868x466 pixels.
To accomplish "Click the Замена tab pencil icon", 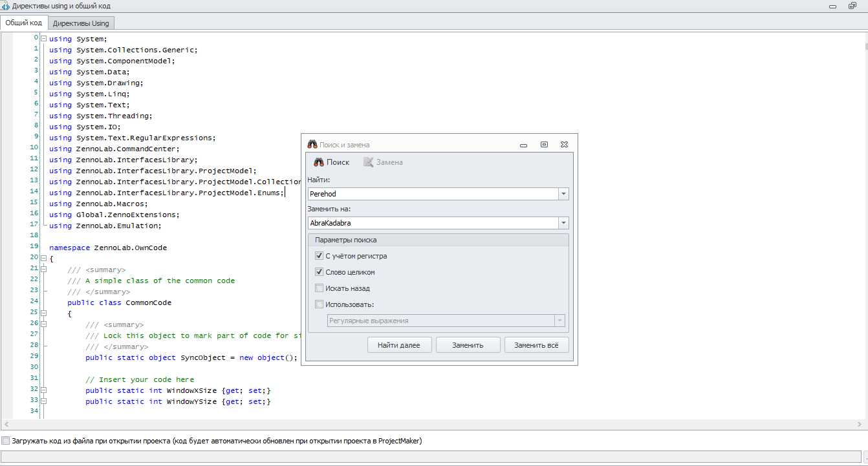I will (368, 162).
